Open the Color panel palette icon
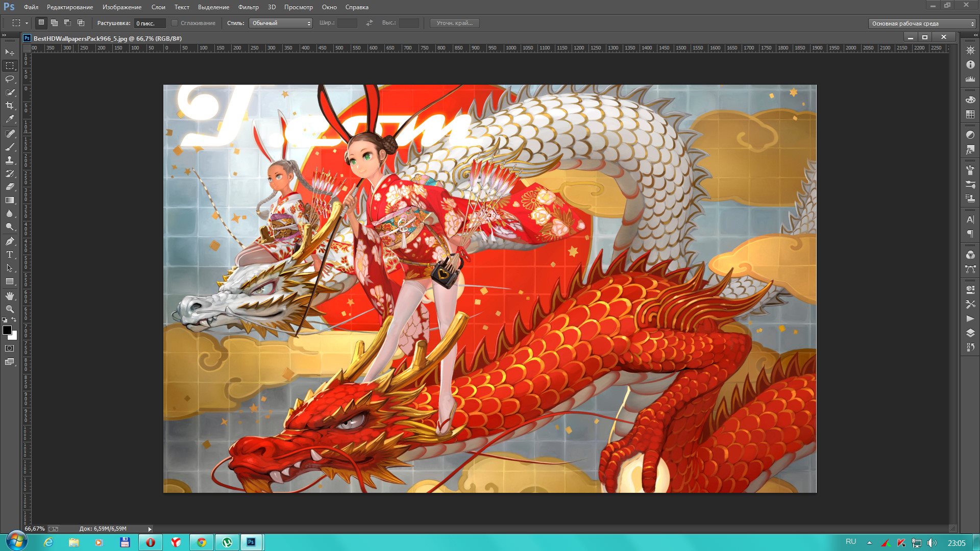980x551 pixels. point(970,100)
